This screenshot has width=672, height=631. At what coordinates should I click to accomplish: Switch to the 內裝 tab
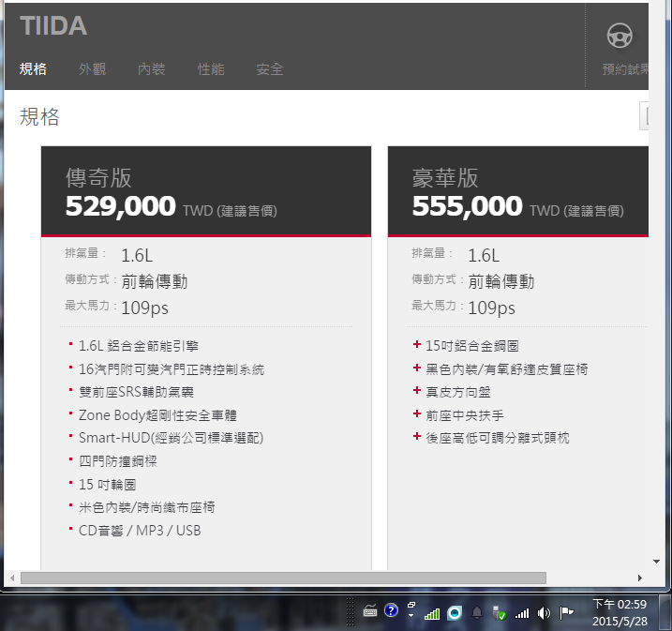151,68
